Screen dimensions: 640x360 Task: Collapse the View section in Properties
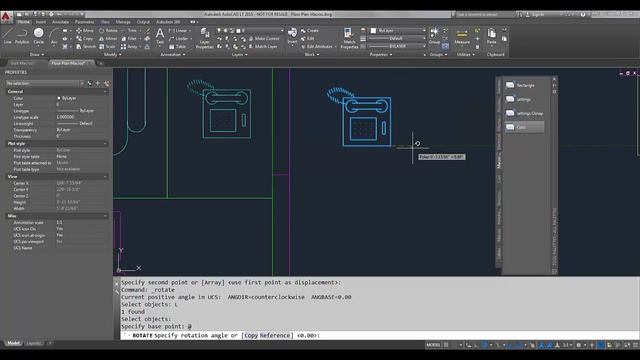pos(105,177)
